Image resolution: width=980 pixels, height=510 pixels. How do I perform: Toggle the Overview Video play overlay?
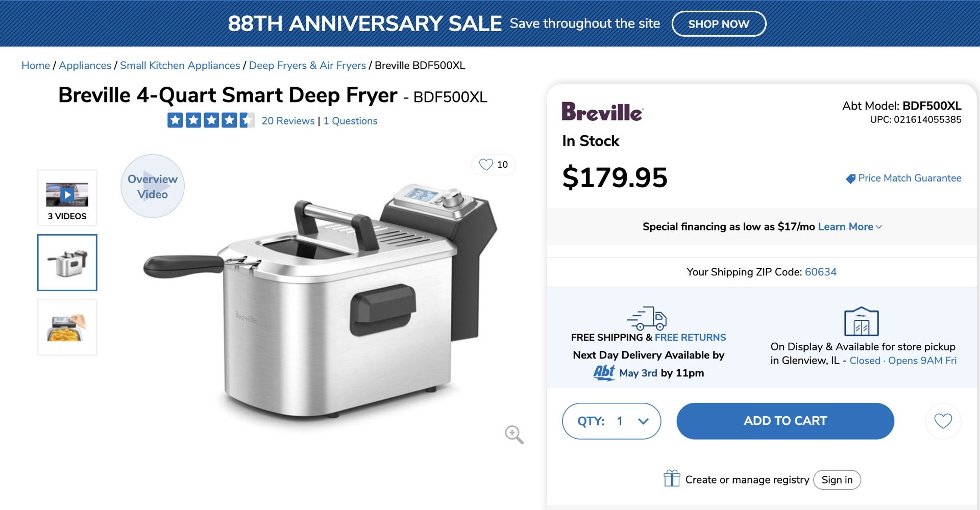152,186
